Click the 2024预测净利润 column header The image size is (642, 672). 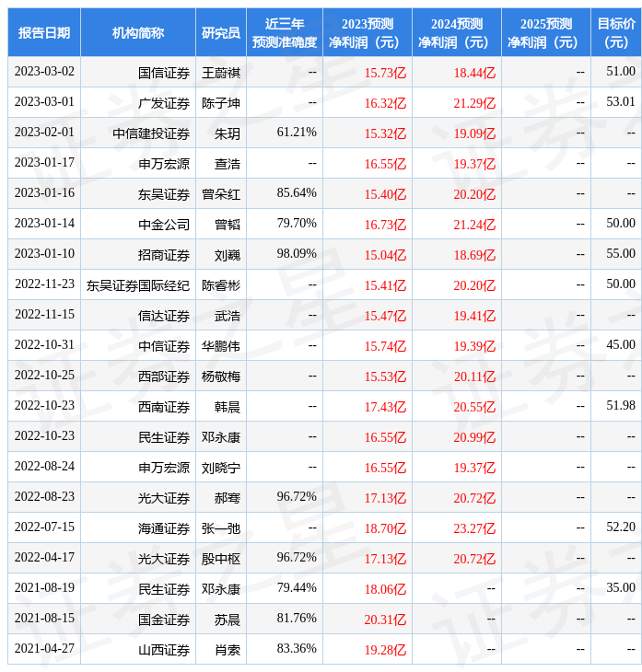tap(457, 32)
